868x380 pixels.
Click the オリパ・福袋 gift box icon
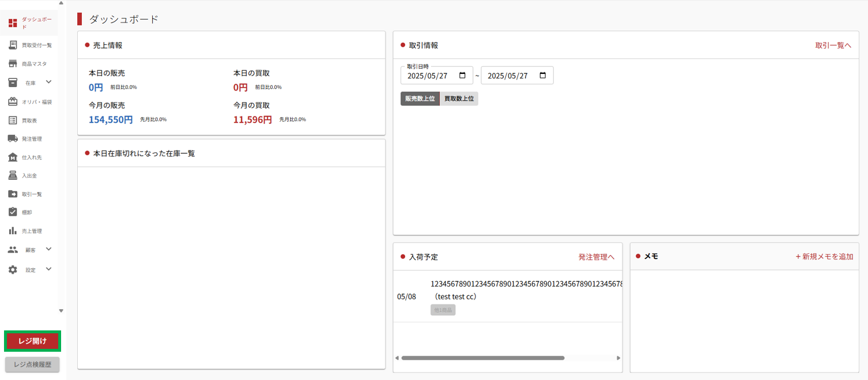pos(13,102)
